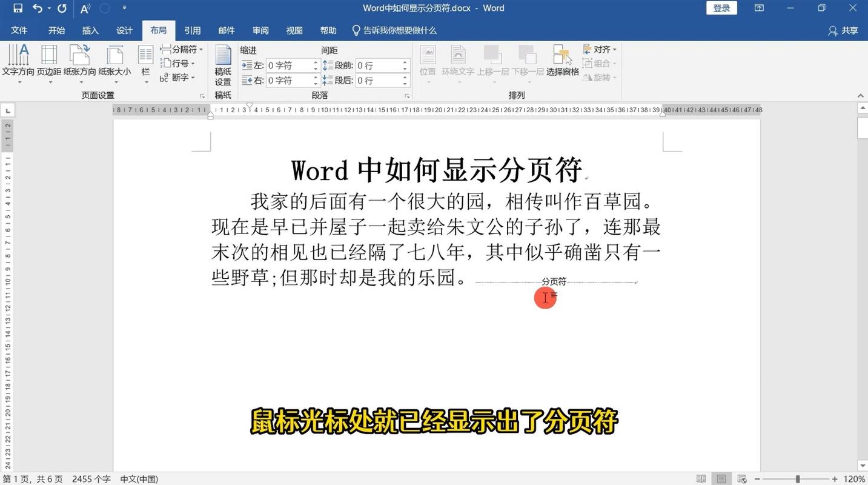The image size is (868, 485).
Task: Click the 120% zoom level
Action: tap(854, 479)
